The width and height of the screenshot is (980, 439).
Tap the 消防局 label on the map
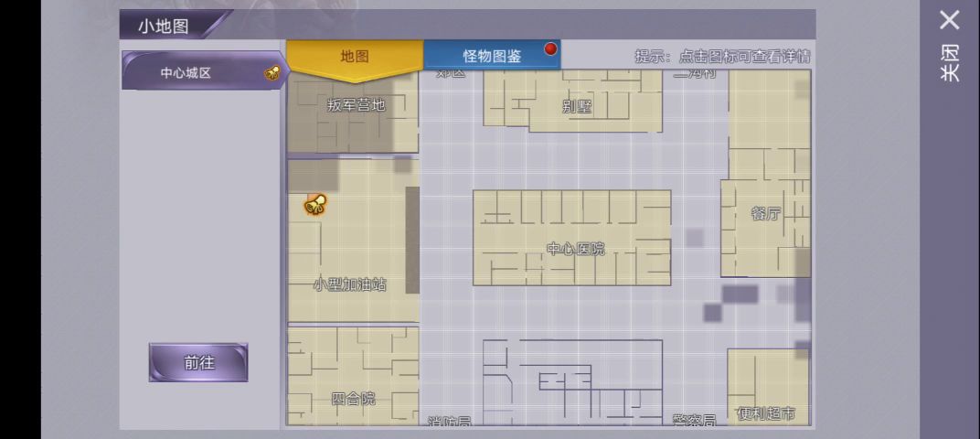click(450, 421)
